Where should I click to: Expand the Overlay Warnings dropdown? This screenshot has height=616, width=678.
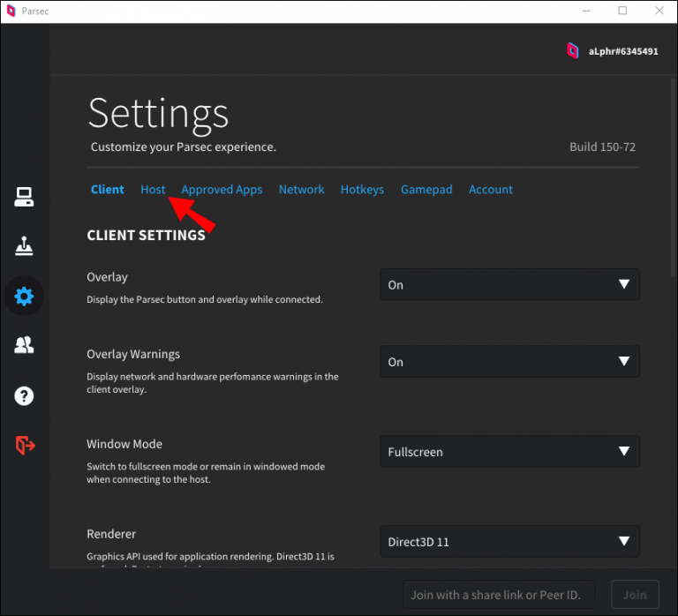[509, 362]
